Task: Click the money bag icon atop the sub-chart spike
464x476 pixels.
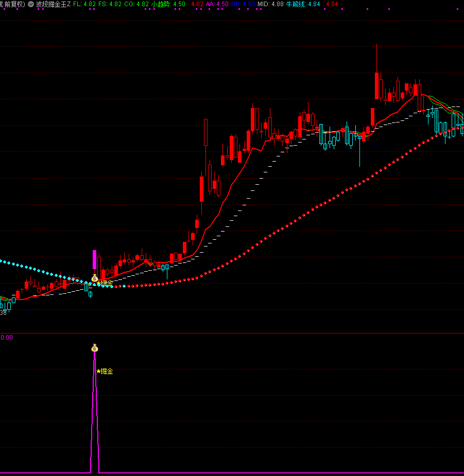Action: (94, 348)
